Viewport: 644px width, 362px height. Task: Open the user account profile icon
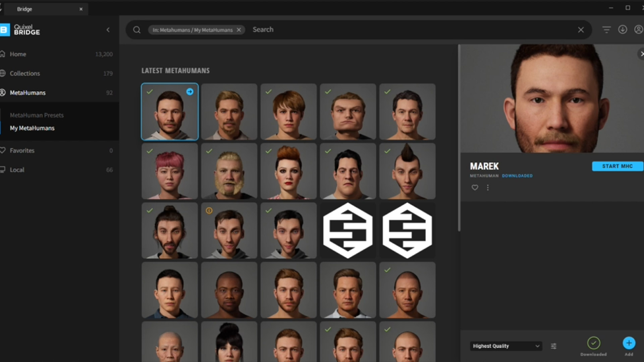[x=639, y=29]
